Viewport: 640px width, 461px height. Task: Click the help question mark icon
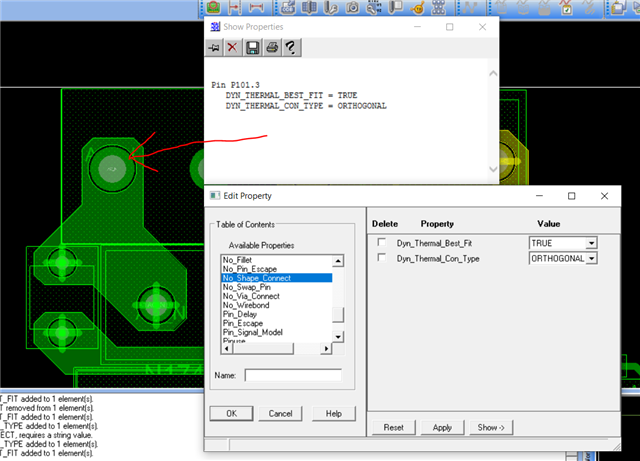tap(290, 48)
